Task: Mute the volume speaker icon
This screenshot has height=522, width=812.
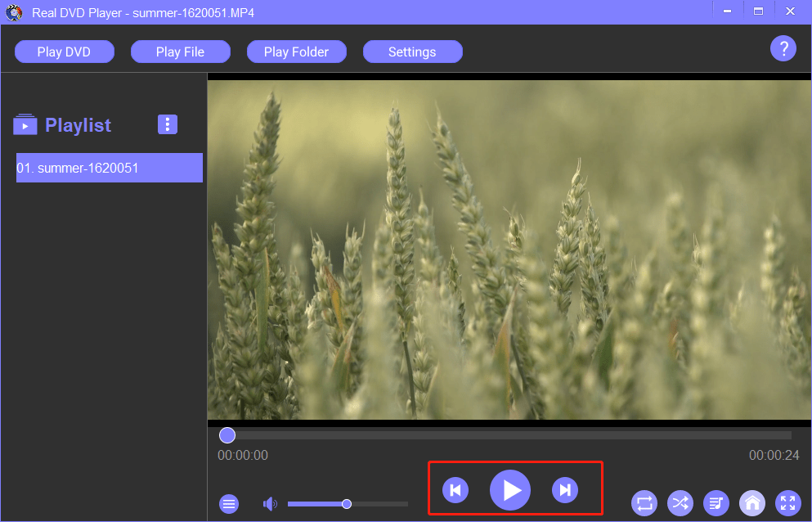Action: coord(270,504)
